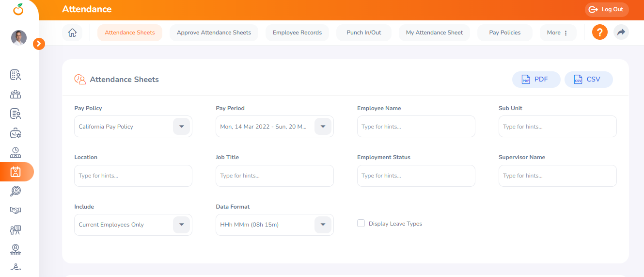Expand the More menu
The image size is (644, 277).
(557, 33)
